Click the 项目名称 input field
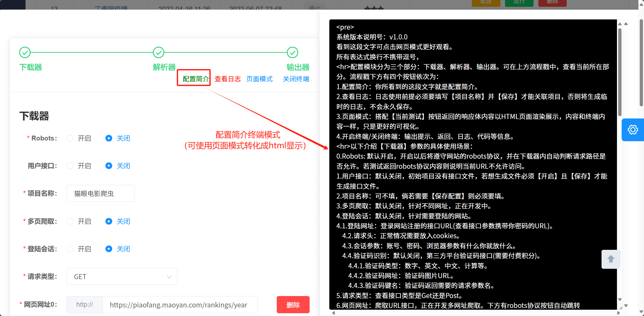644x316 pixels. (x=101, y=193)
